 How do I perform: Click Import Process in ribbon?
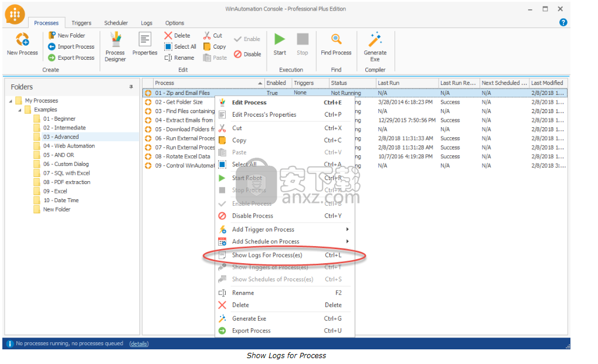[x=72, y=46]
